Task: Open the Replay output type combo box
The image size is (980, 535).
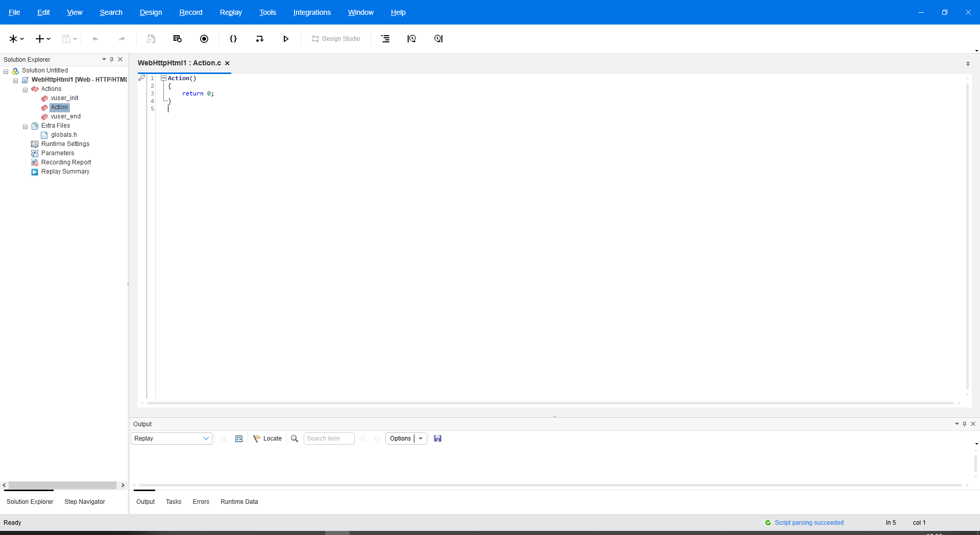Action: [171, 439]
